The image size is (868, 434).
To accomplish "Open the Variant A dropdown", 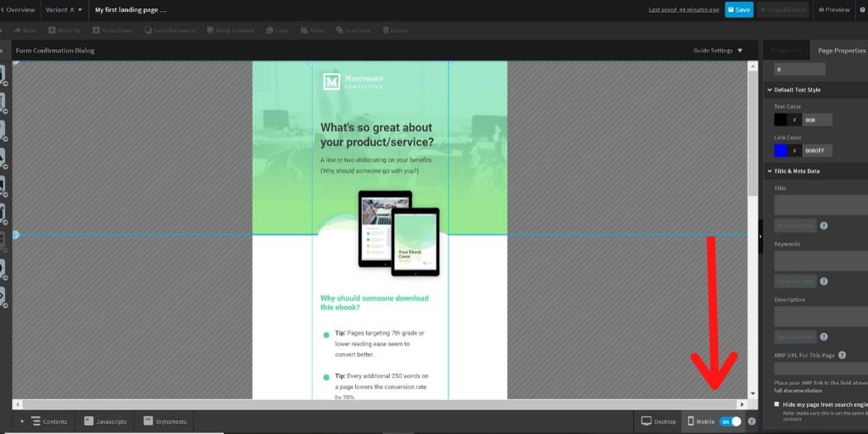I will (x=64, y=9).
